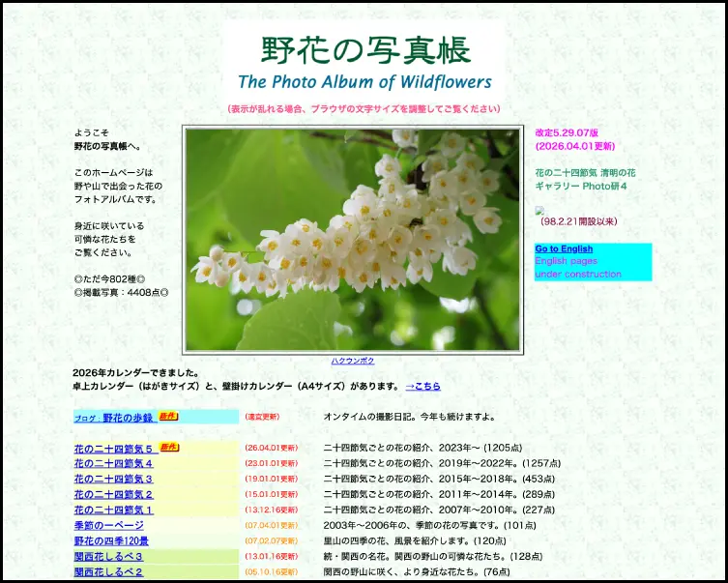Click the (適宜更新) label on blog row
Screen dimensions: 728x583
tap(262, 417)
